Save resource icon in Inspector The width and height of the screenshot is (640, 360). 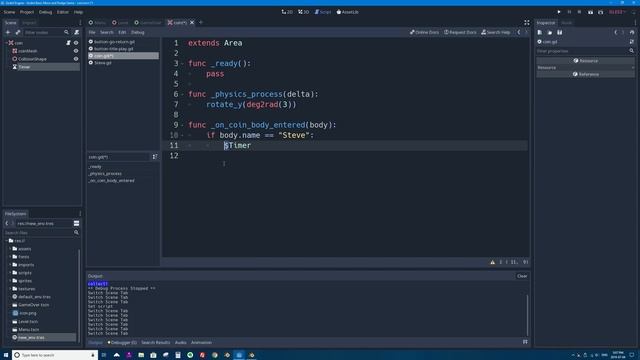(x=560, y=32)
